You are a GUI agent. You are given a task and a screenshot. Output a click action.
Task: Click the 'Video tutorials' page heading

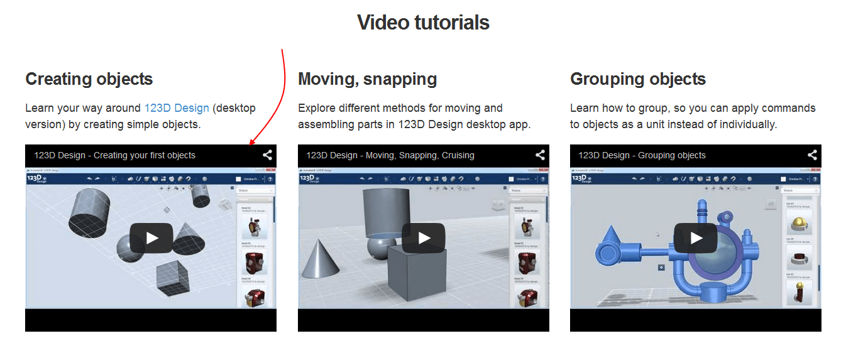[x=423, y=23]
